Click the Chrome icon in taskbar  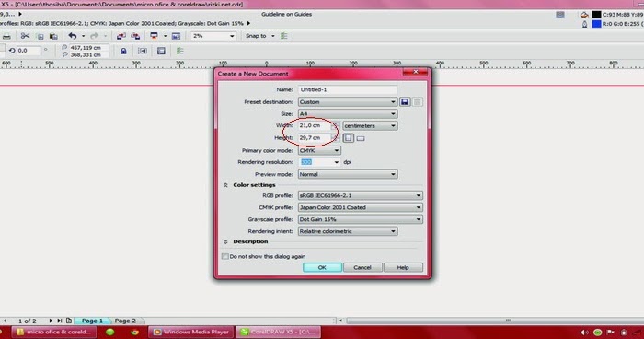click(134, 332)
